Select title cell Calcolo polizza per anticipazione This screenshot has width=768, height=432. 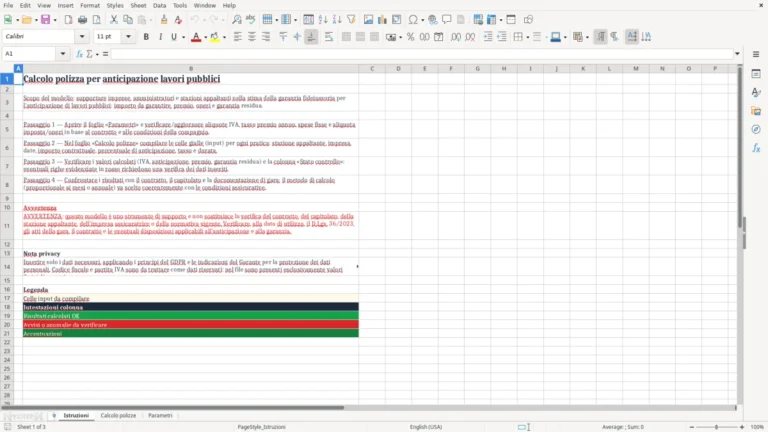[x=191, y=79]
